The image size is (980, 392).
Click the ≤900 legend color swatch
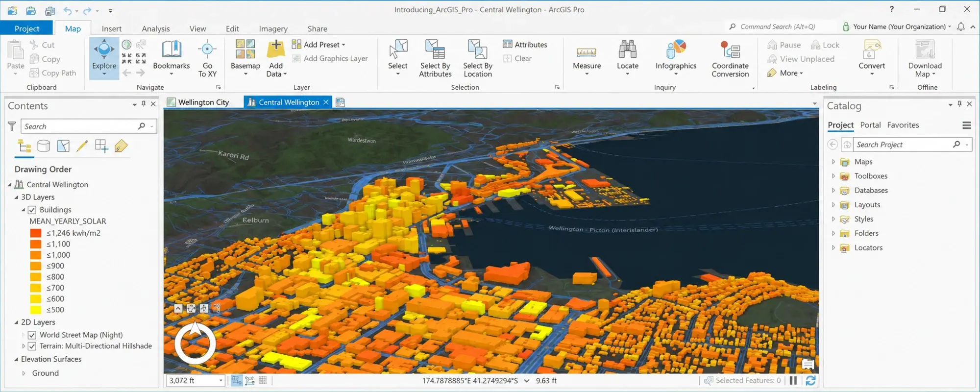point(36,266)
